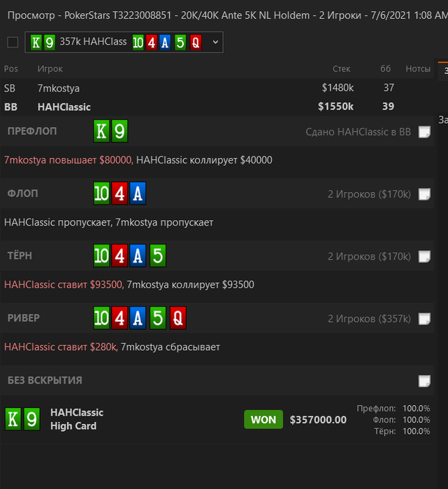Open the note icon in the ФЛОП row
The image size is (448, 489).
(x=424, y=194)
